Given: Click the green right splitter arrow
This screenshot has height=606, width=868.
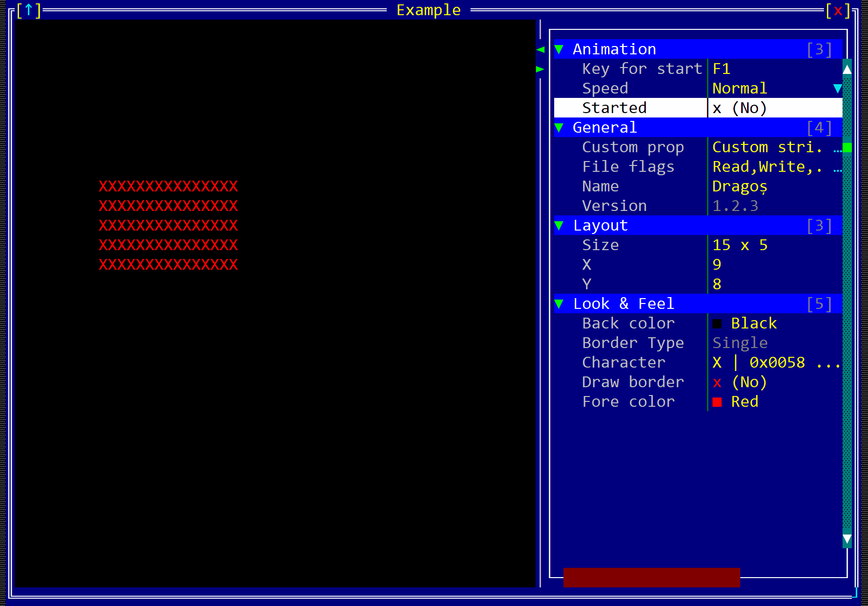Looking at the screenshot, I should point(540,69).
